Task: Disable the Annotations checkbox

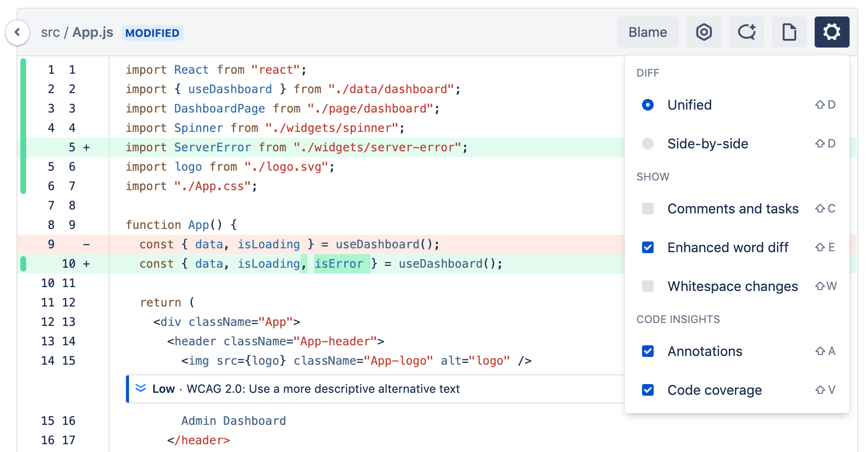Action: coord(648,351)
